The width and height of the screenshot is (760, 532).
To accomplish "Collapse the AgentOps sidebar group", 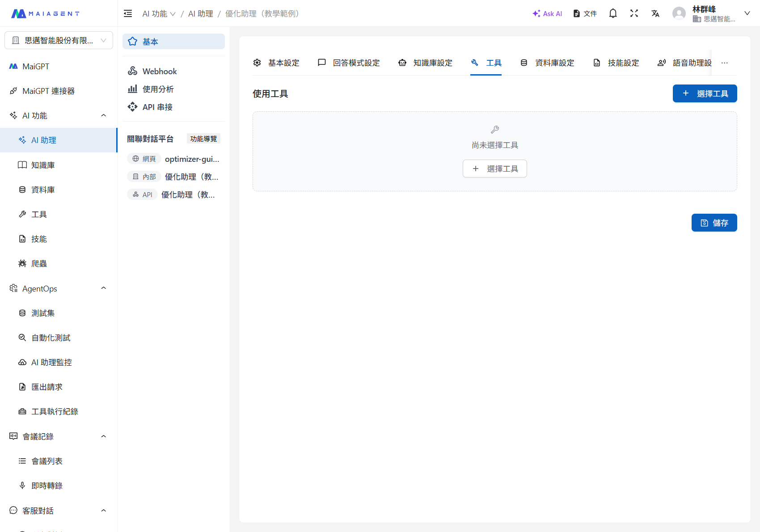I will point(103,288).
